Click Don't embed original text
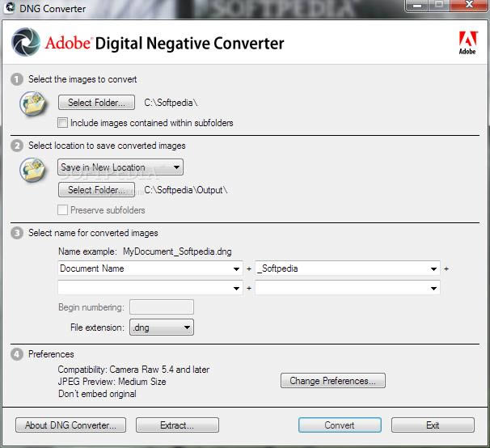This screenshot has width=490, height=448. click(97, 394)
